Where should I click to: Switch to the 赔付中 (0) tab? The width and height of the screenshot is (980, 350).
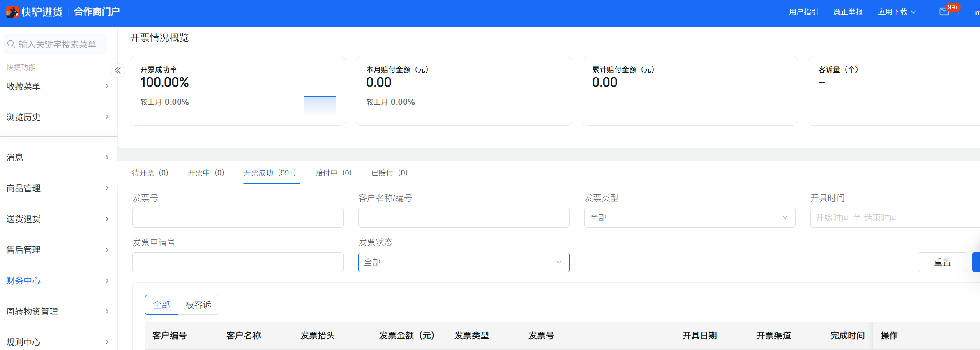click(333, 173)
